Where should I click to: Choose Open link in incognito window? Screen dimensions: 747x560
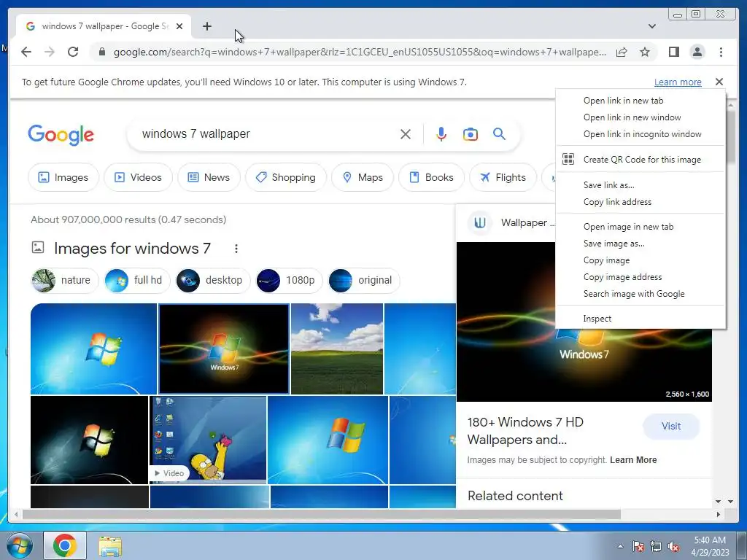640,134
